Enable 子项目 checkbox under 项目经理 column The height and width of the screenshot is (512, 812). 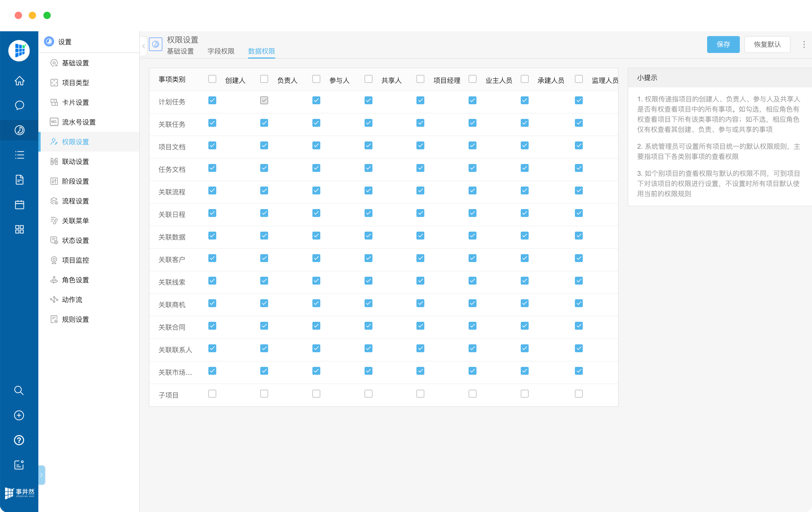click(420, 394)
